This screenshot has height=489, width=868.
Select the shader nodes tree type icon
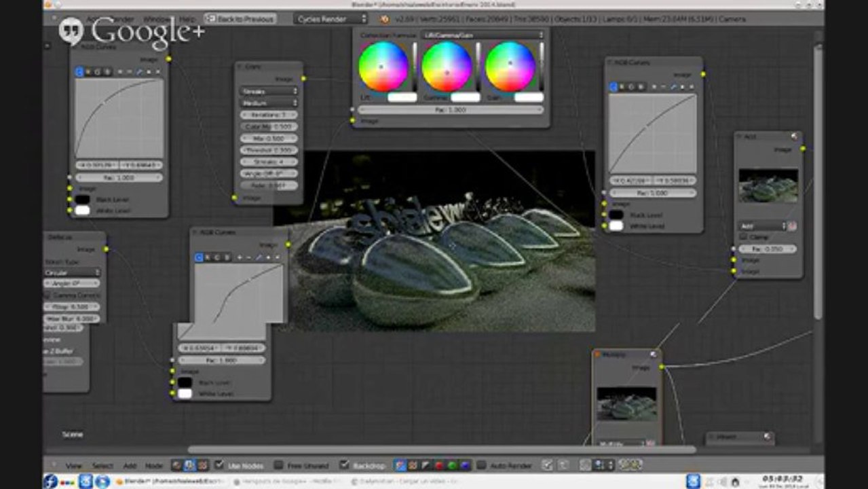coord(177,465)
